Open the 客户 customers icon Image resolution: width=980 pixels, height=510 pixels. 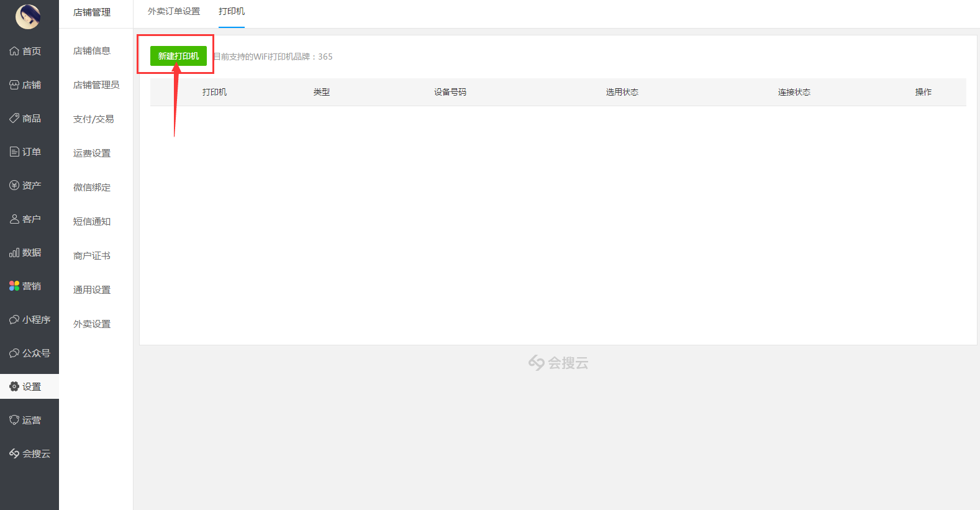point(14,219)
